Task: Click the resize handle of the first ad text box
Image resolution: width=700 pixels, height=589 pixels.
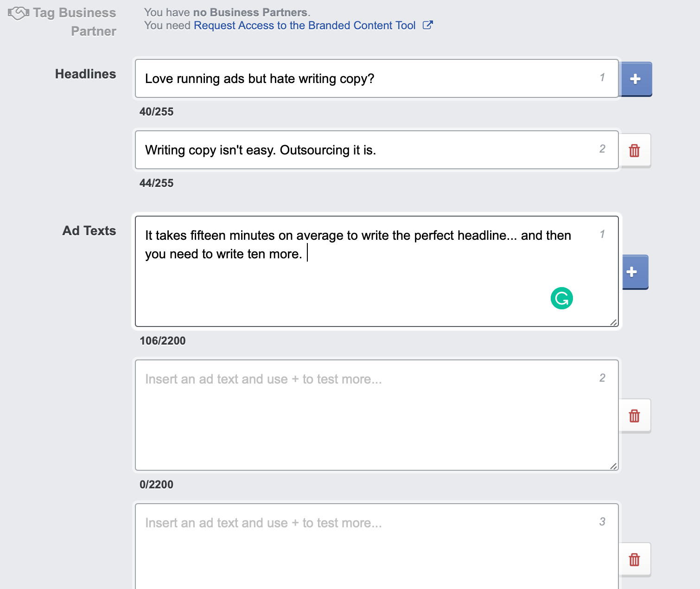Action: click(613, 323)
